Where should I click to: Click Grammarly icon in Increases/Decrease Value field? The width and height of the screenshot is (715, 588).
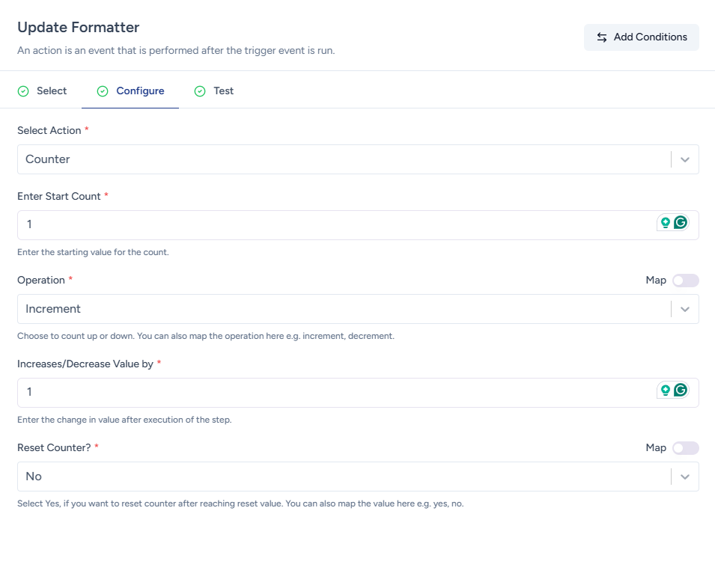(680, 390)
